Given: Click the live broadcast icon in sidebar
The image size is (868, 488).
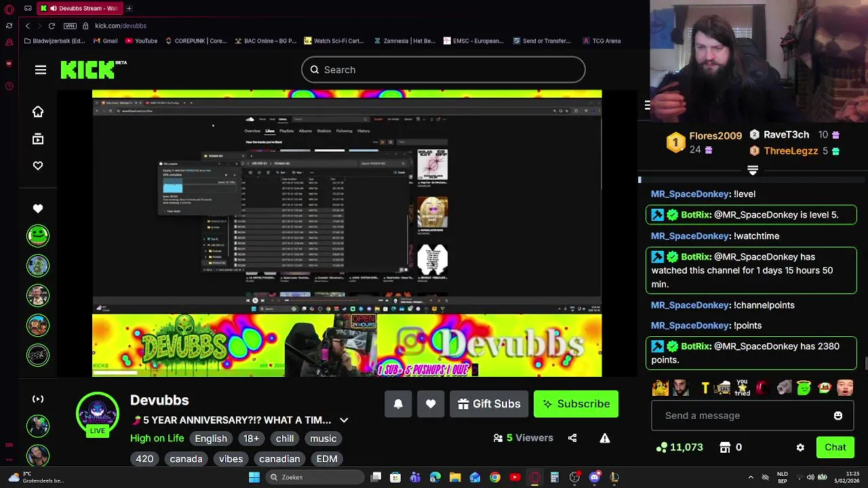Looking at the screenshot, I should click(38, 399).
